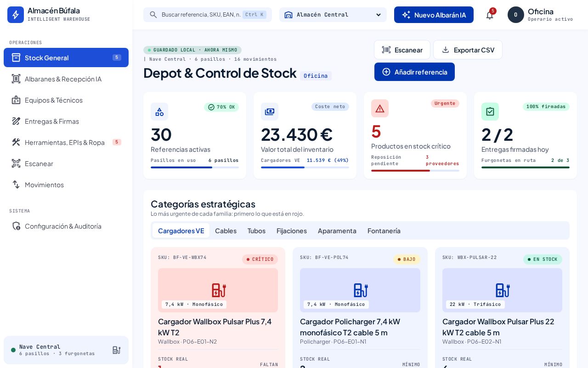Open the Movimientos page
The image size is (588, 368).
click(x=66, y=184)
